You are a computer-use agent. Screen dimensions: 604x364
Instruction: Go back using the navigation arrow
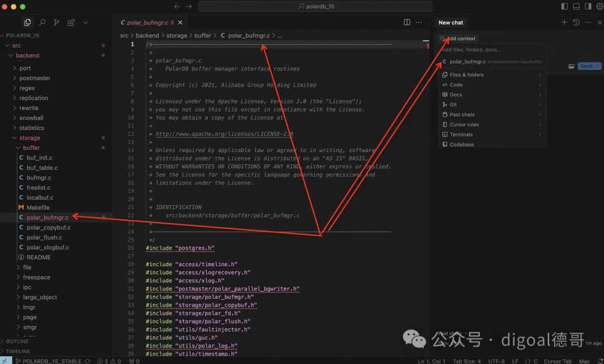[177, 7]
